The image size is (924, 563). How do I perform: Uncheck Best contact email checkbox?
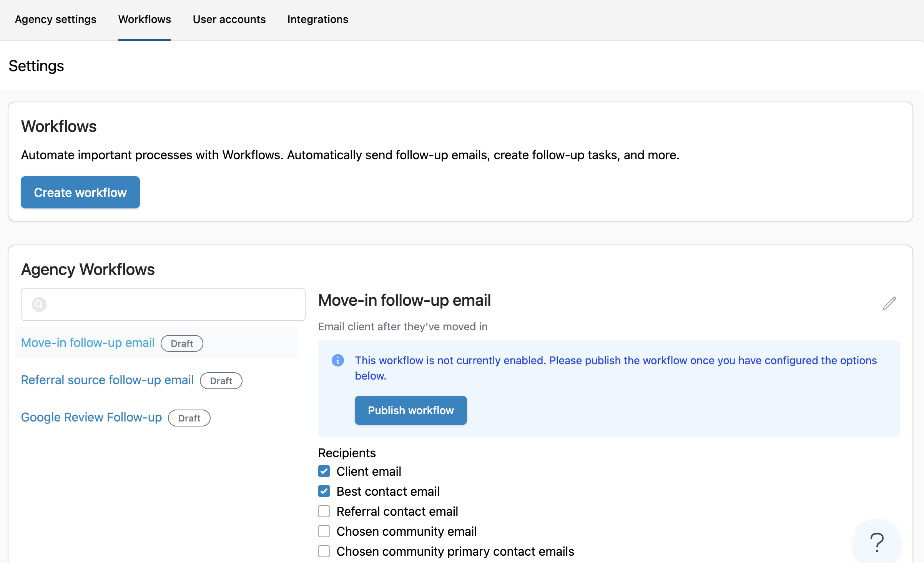324,491
